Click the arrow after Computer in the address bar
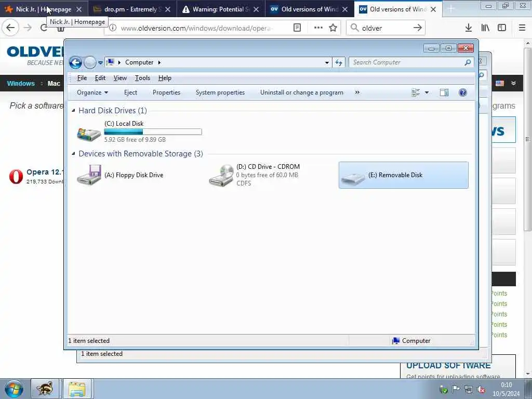 tap(159, 63)
